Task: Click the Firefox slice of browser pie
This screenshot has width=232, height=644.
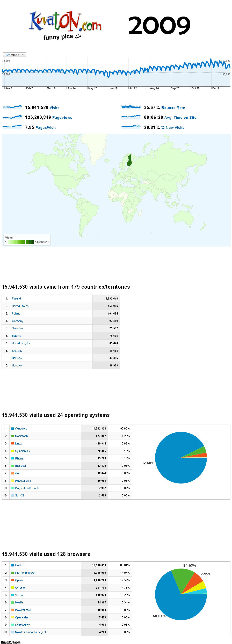Action: [179, 607]
